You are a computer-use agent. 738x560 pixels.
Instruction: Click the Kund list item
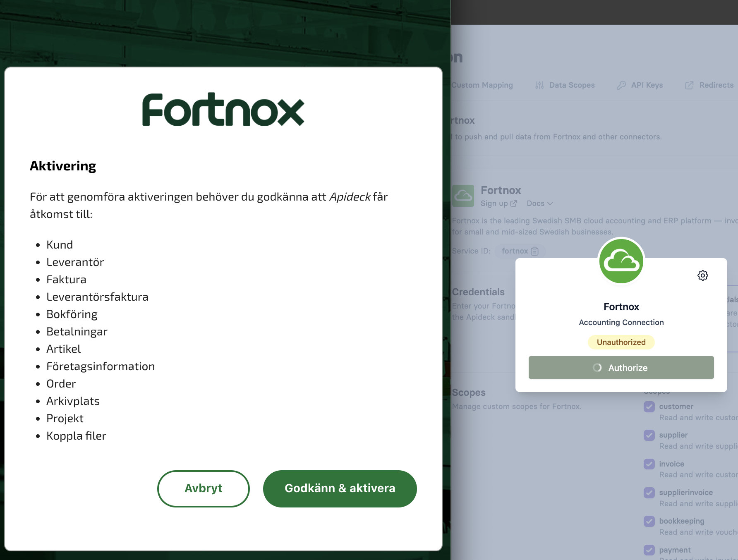tap(60, 245)
